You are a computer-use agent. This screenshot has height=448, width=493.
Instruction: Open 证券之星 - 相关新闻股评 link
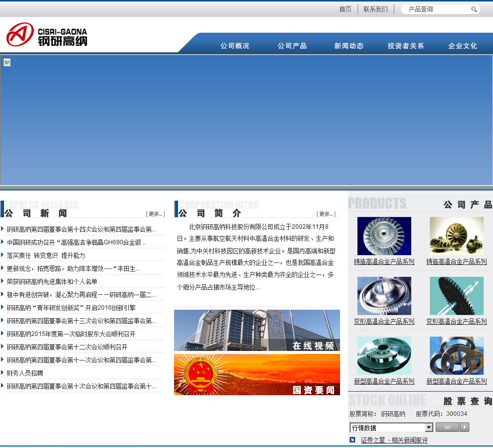point(394,440)
